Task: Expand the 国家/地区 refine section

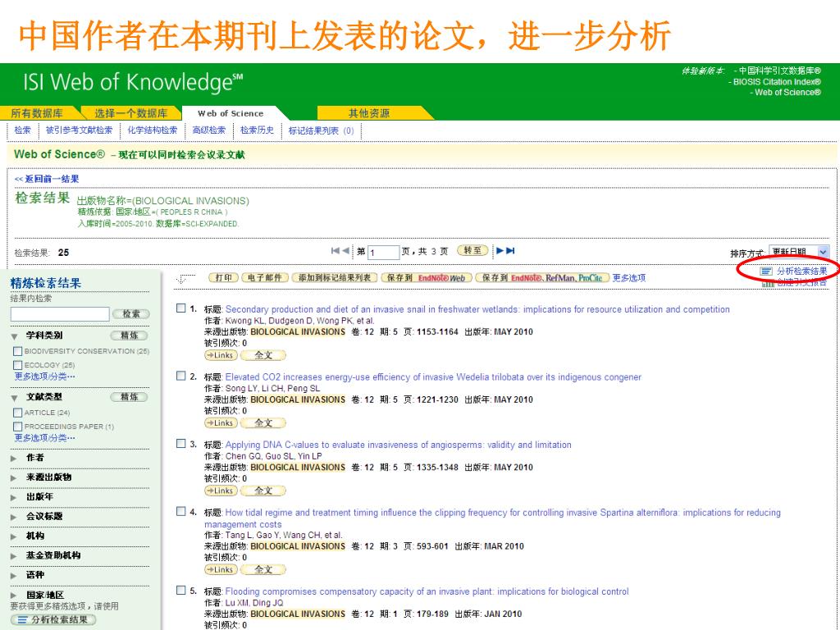Action: [15, 596]
